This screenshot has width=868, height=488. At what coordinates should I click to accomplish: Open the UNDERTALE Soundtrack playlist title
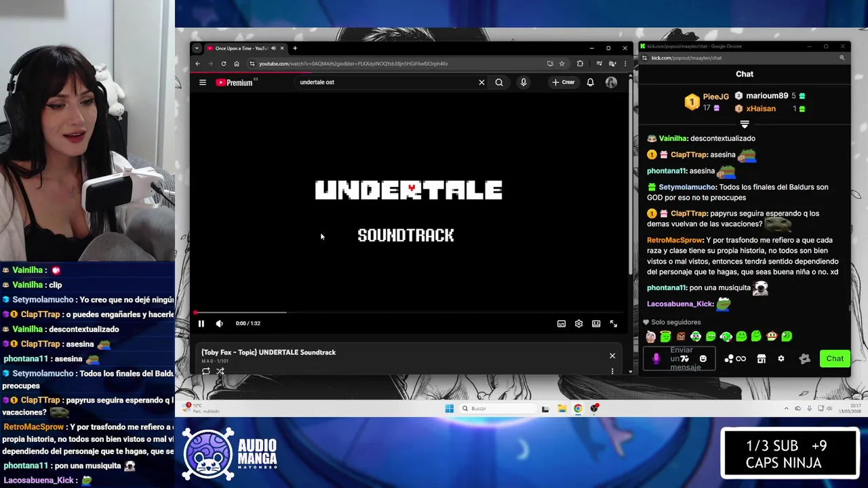pyautogui.click(x=269, y=352)
